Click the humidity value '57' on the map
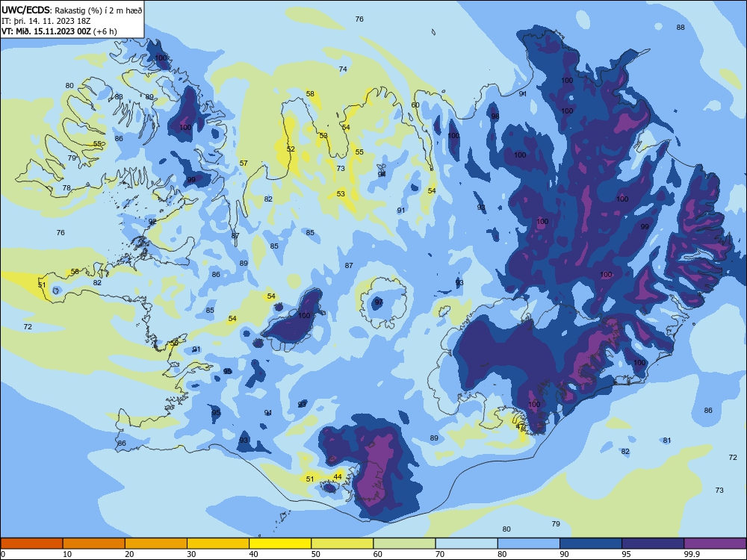The image size is (747, 560). [x=244, y=163]
